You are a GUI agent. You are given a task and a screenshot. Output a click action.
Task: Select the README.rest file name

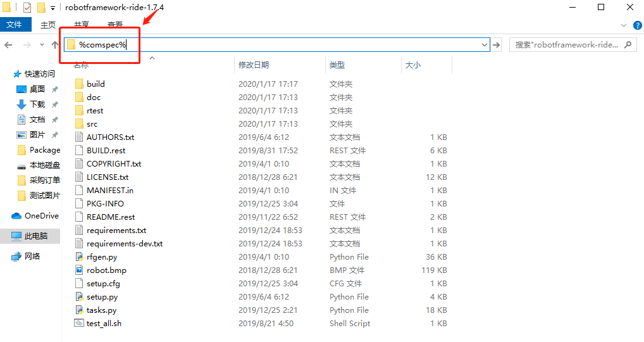coord(111,217)
